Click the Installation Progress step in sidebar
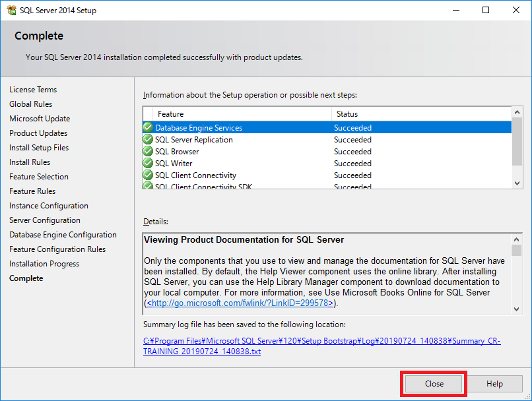 [44, 264]
